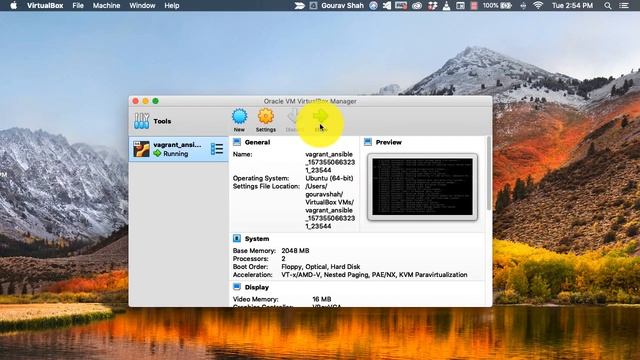Minimize the window using the yellow button

[x=145, y=101]
